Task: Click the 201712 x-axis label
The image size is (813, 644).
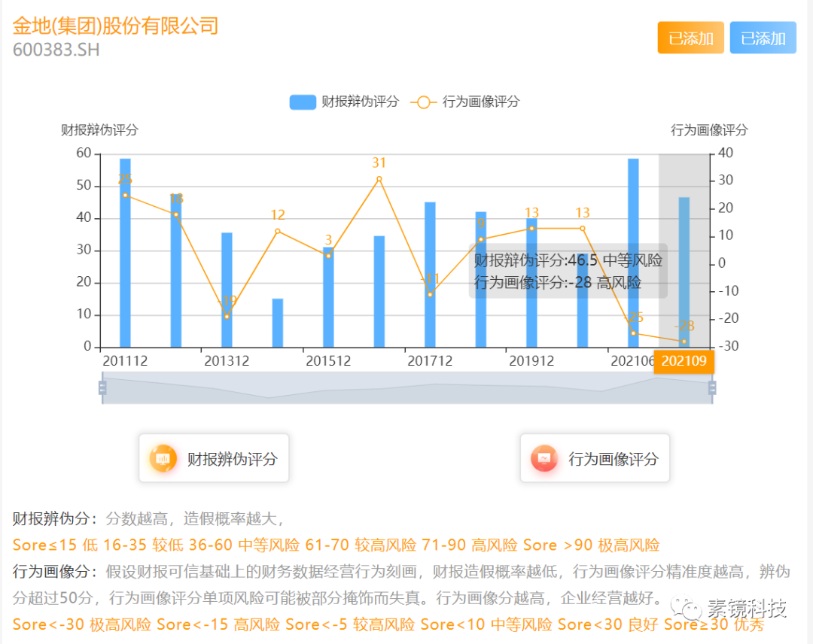Action: (x=430, y=360)
